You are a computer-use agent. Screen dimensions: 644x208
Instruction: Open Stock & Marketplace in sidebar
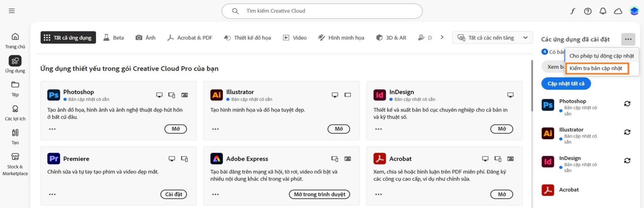(15, 164)
